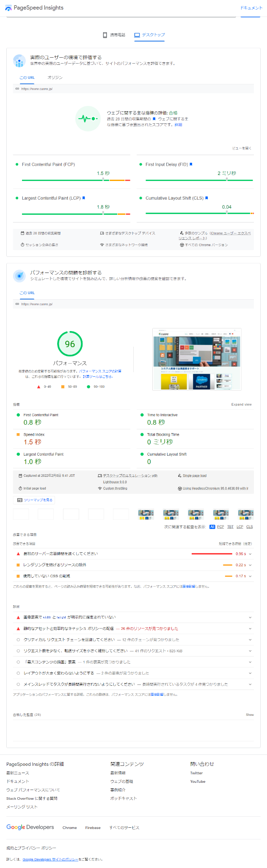Click the cuore website screenshot thumbnail

(197, 359)
